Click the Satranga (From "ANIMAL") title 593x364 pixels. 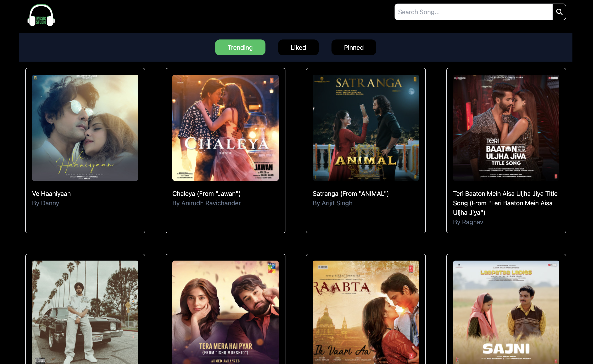point(350,194)
